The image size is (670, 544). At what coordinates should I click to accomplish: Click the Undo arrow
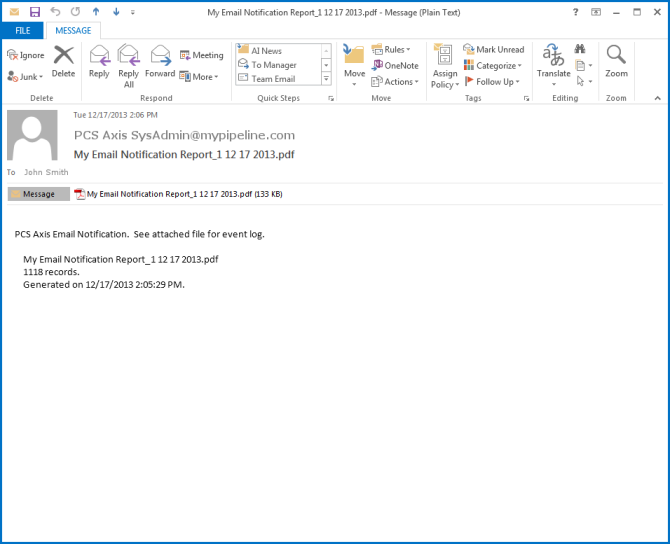pyautogui.click(x=55, y=12)
